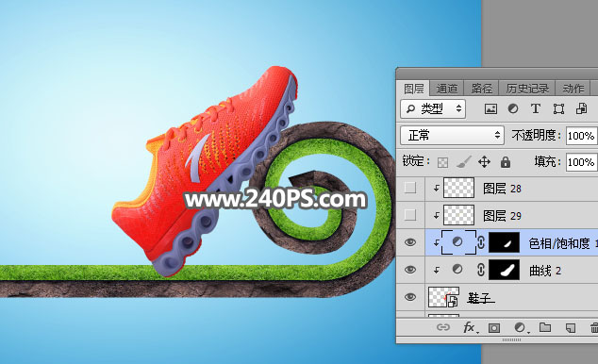The image size is (598, 364).
Task: Open the fx layer style menu
Action: point(470,327)
